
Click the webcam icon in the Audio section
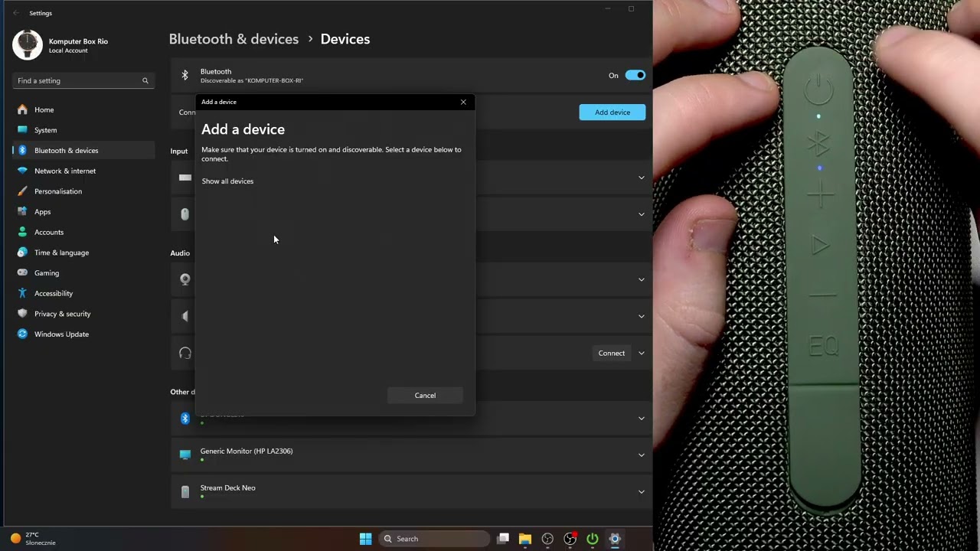(185, 279)
